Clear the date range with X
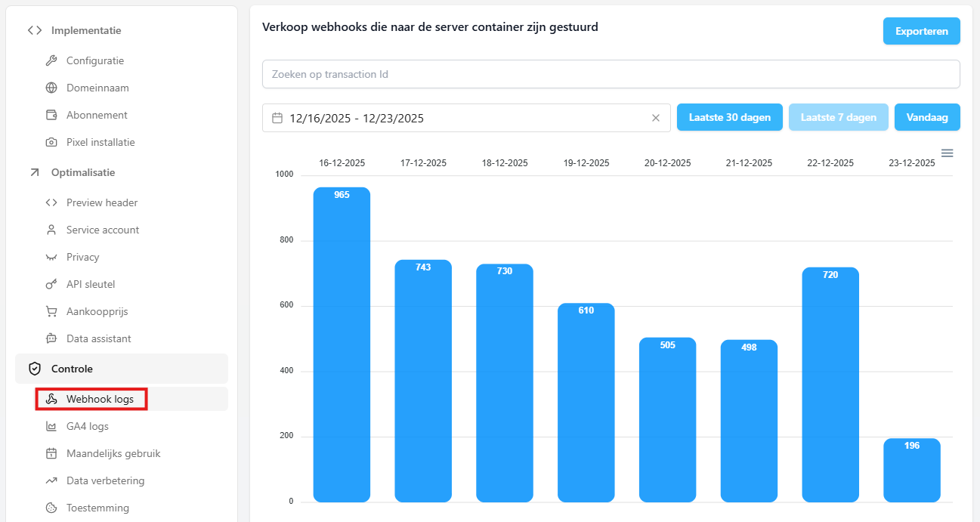The width and height of the screenshot is (980, 522). tap(655, 118)
